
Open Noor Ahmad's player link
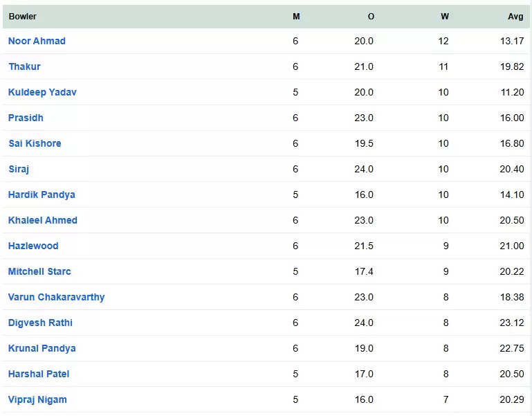tap(37, 41)
